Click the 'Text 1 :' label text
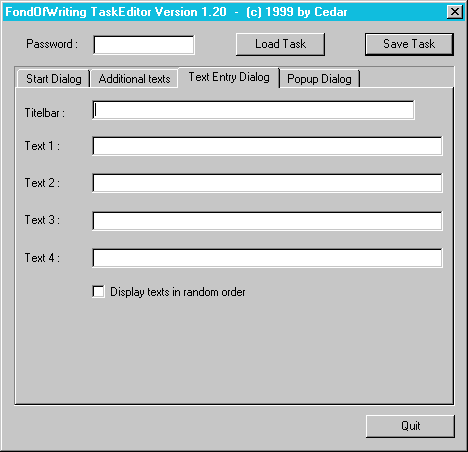 pos(42,146)
